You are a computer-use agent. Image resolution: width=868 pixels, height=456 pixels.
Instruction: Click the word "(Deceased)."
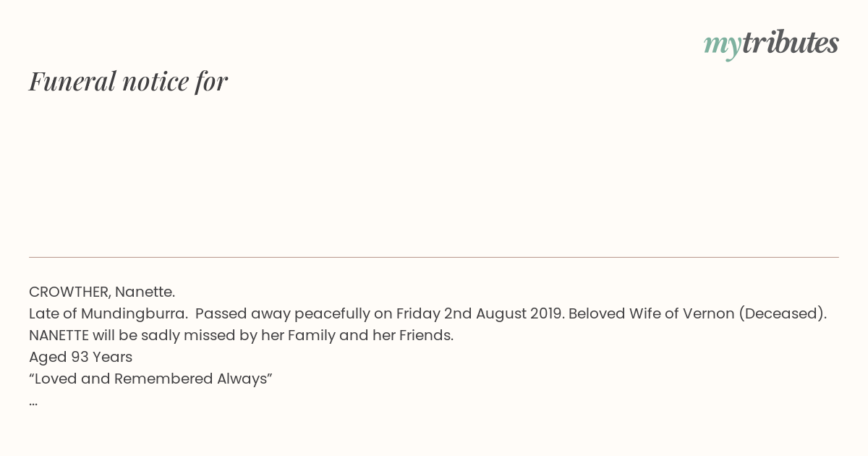pyautogui.click(x=783, y=313)
